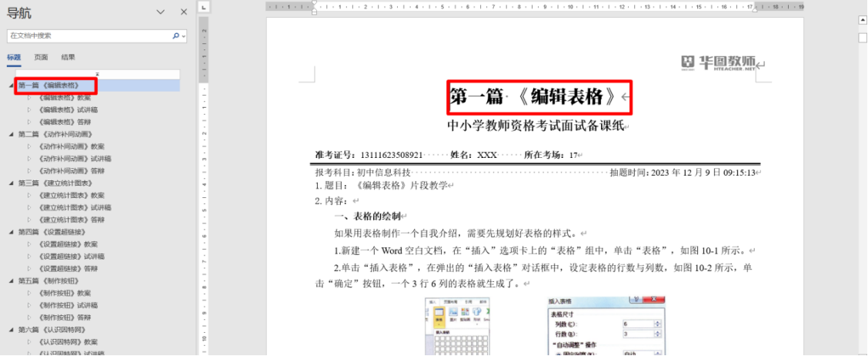
Task: Click the search magnifier icon in navigation pane
Action: (x=175, y=36)
